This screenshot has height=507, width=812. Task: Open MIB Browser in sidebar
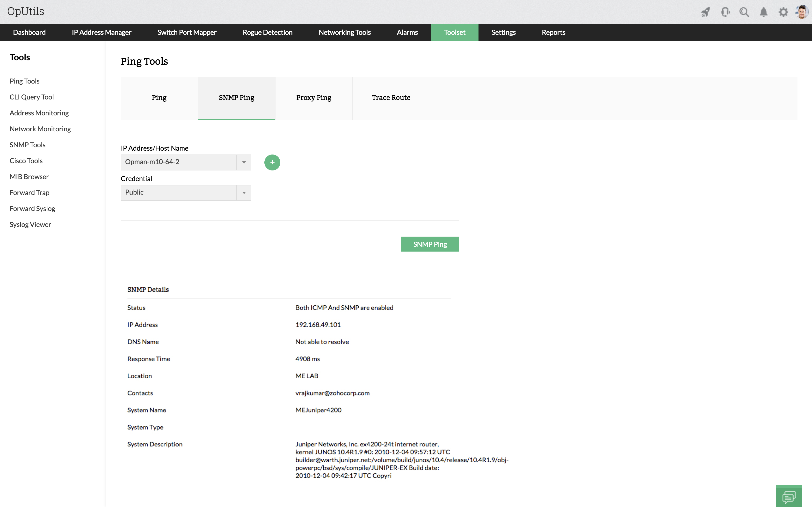click(x=29, y=177)
